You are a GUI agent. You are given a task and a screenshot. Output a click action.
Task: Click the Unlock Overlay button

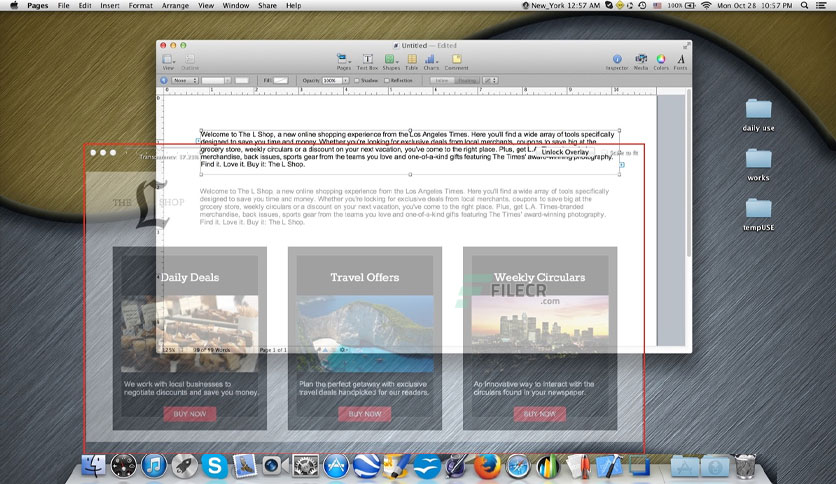(565, 152)
